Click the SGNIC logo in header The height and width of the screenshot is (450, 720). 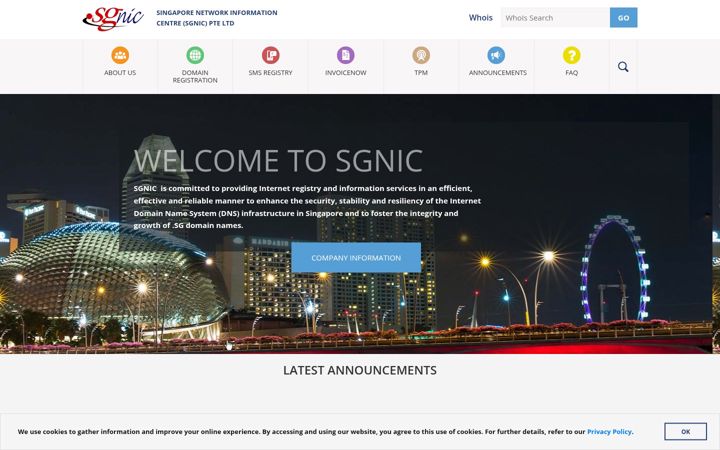click(x=113, y=18)
